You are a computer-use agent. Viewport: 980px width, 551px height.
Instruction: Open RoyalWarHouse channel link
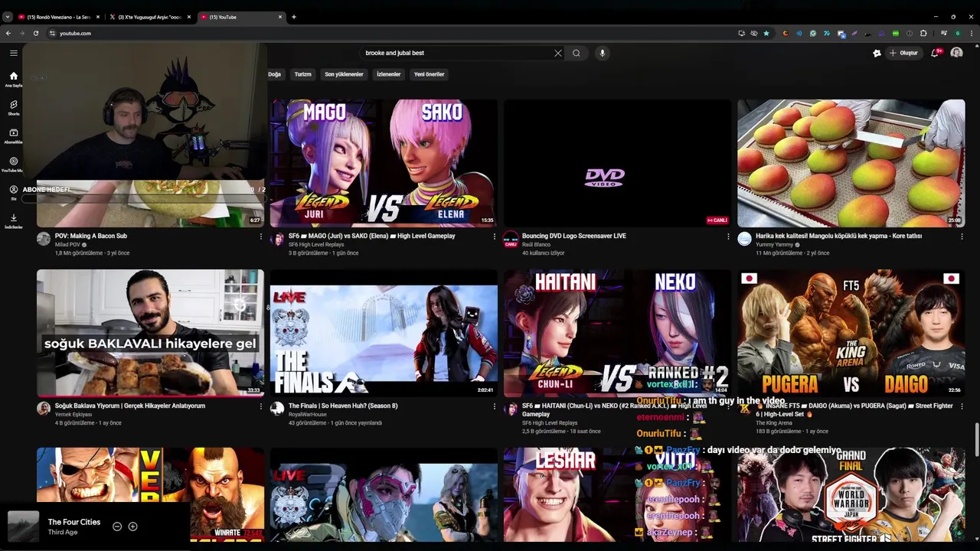coord(308,414)
